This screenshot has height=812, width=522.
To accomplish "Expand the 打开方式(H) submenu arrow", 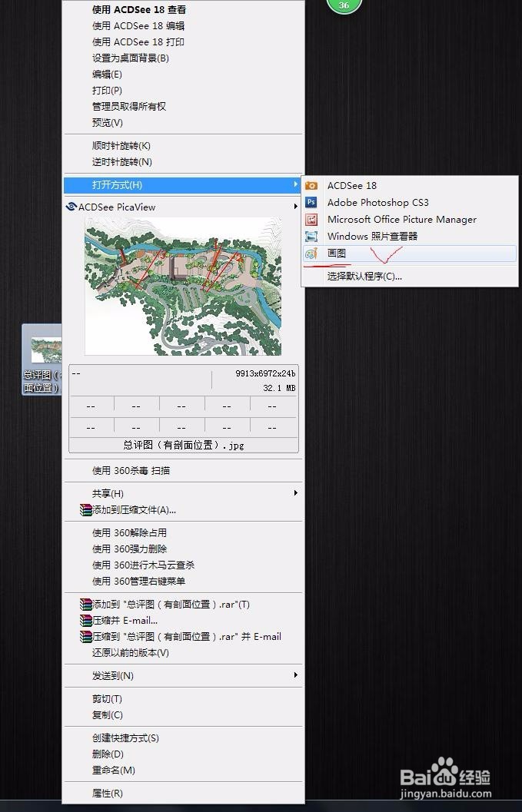I will (295, 184).
